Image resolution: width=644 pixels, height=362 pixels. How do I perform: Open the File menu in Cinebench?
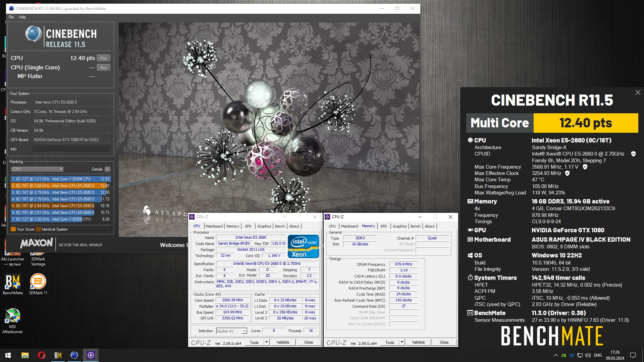point(11,17)
